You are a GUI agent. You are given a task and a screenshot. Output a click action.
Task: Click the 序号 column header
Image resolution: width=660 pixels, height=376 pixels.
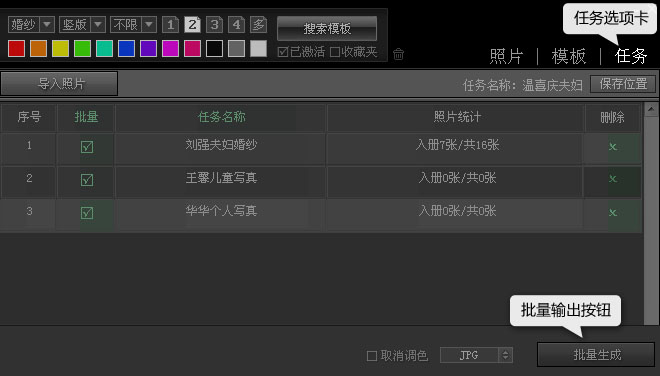click(29, 117)
